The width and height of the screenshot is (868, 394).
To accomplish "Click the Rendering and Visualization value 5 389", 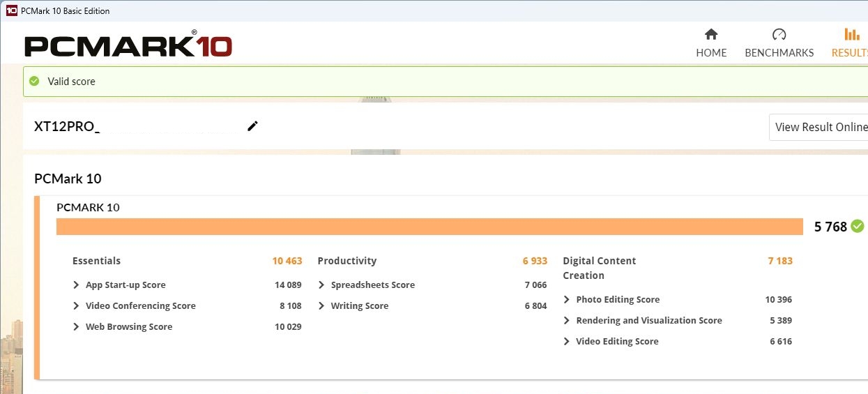I will pyautogui.click(x=781, y=320).
